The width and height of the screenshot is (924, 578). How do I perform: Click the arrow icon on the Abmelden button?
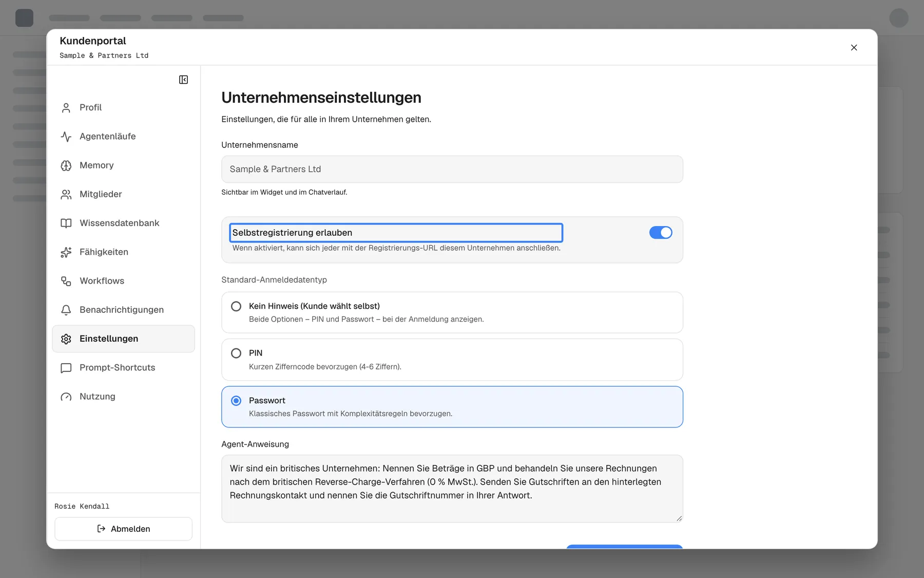point(101,529)
